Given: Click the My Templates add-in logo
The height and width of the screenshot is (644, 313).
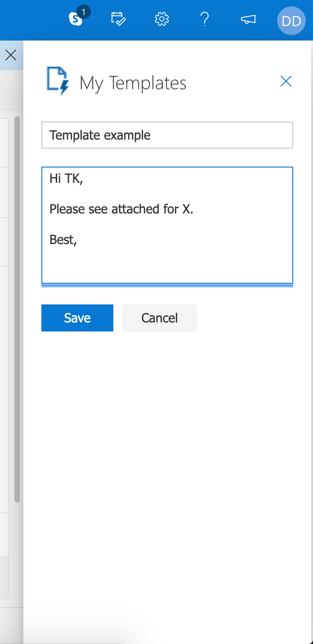Looking at the screenshot, I should click(58, 81).
